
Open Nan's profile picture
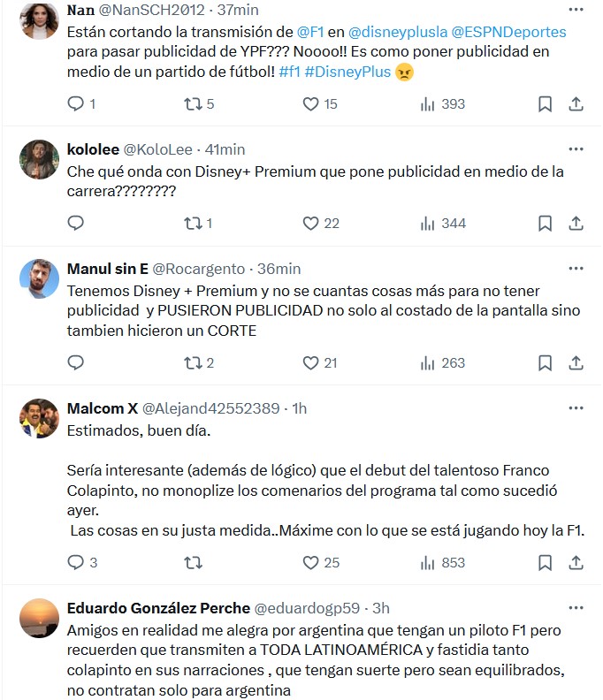[x=38, y=19]
